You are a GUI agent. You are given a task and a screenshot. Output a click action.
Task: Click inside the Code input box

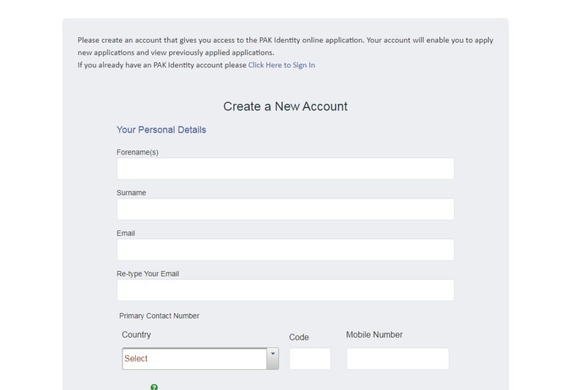[310, 358]
